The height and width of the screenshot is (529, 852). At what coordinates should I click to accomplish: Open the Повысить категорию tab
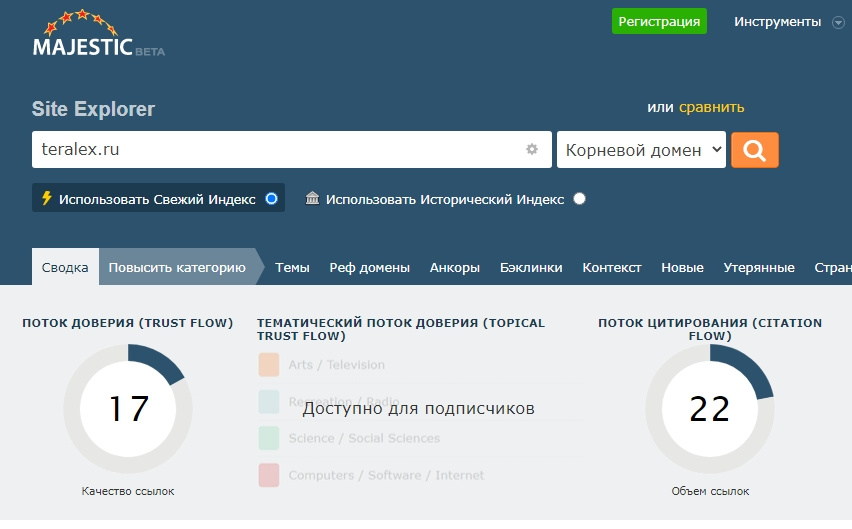pos(177,267)
